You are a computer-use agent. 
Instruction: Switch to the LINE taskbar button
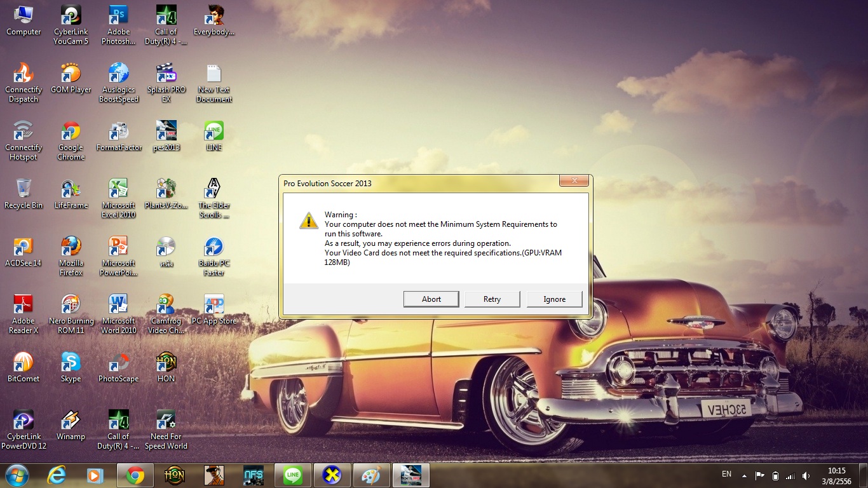pyautogui.click(x=293, y=475)
